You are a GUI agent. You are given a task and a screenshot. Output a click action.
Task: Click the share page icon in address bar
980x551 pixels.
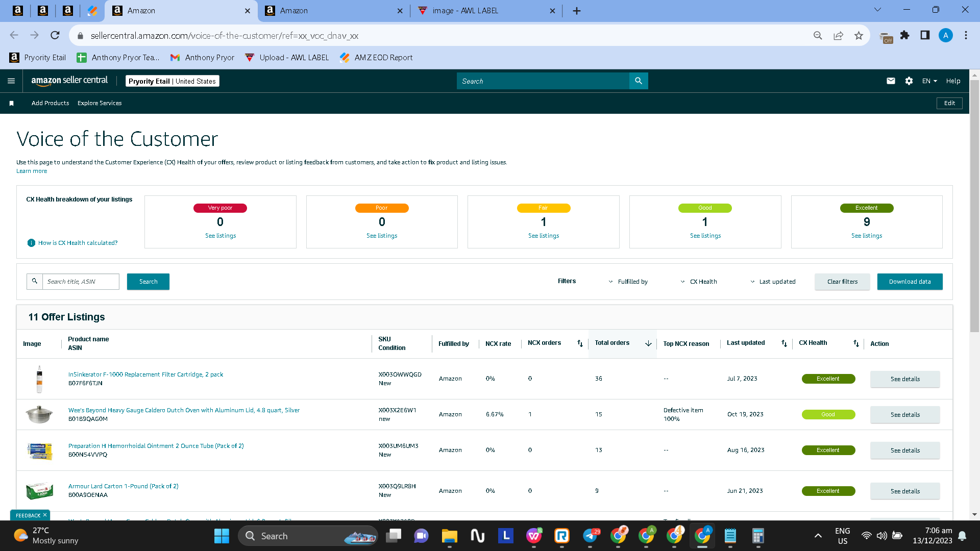838,35
